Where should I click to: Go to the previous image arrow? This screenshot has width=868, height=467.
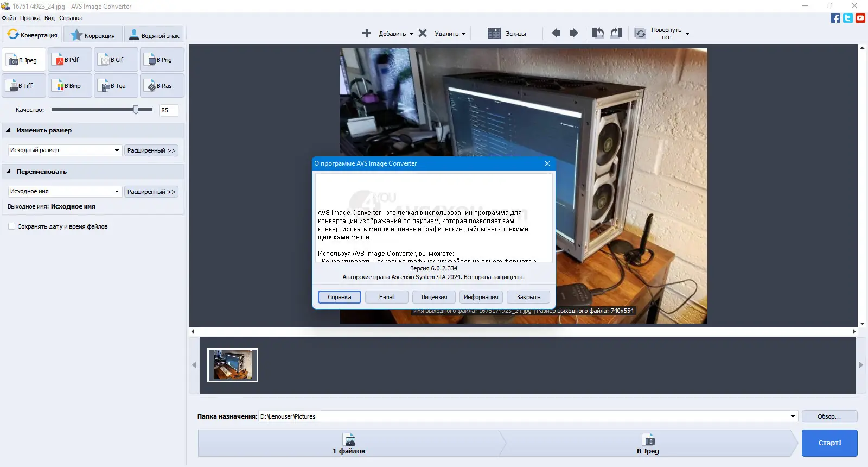tap(556, 33)
